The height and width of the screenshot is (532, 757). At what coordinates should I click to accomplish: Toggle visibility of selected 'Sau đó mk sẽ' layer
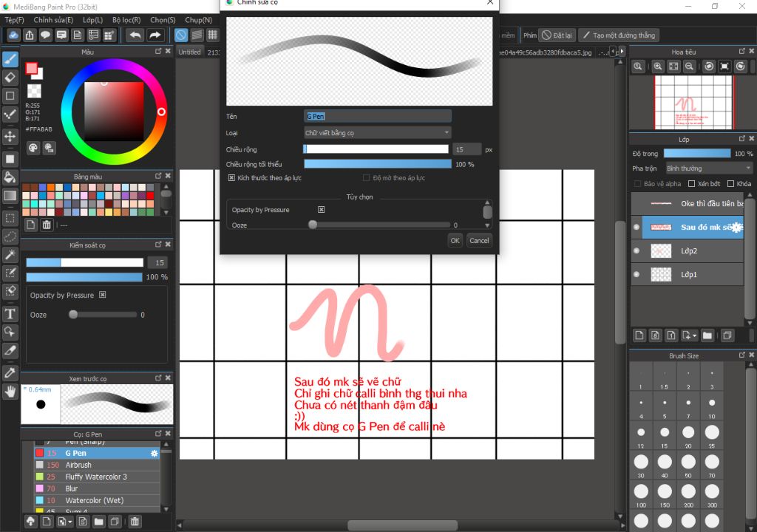click(x=637, y=228)
